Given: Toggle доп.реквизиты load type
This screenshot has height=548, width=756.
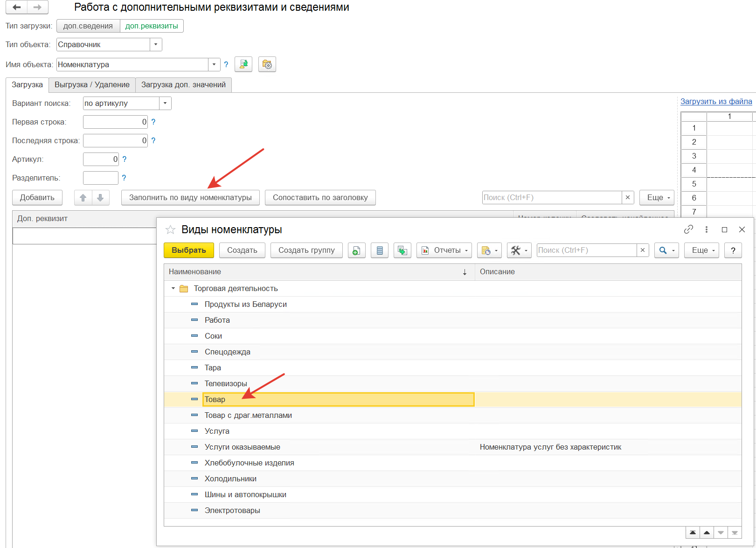Looking at the screenshot, I should [152, 26].
